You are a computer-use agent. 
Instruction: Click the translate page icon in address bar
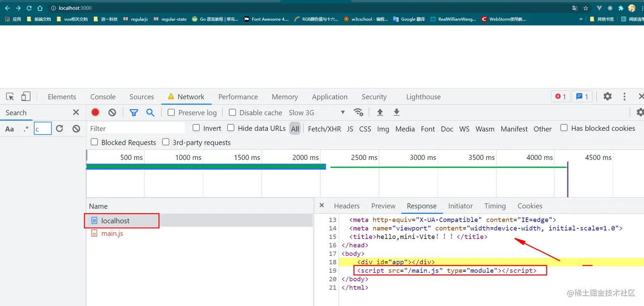pyautogui.click(x=575, y=8)
